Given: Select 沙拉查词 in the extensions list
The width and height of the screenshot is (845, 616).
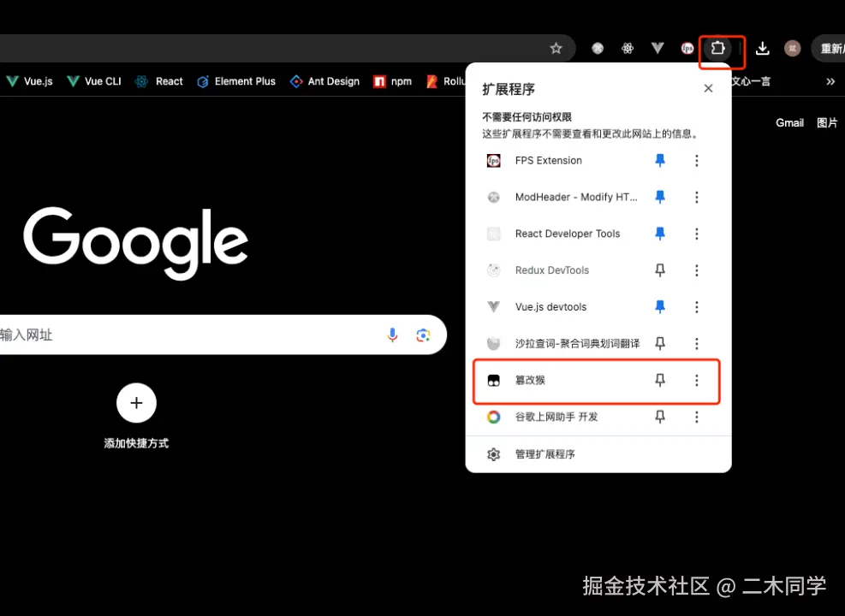Looking at the screenshot, I should click(x=561, y=344).
